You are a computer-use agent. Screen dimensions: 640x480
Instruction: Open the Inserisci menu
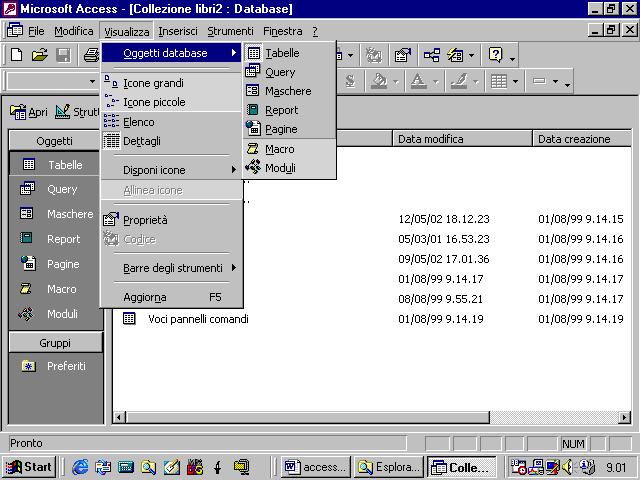pos(178,31)
